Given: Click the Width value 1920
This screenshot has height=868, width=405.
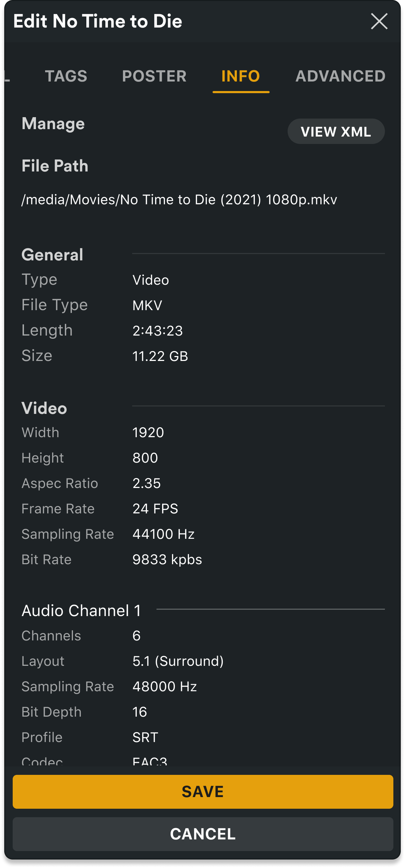Looking at the screenshot, I should click(148, 433).
